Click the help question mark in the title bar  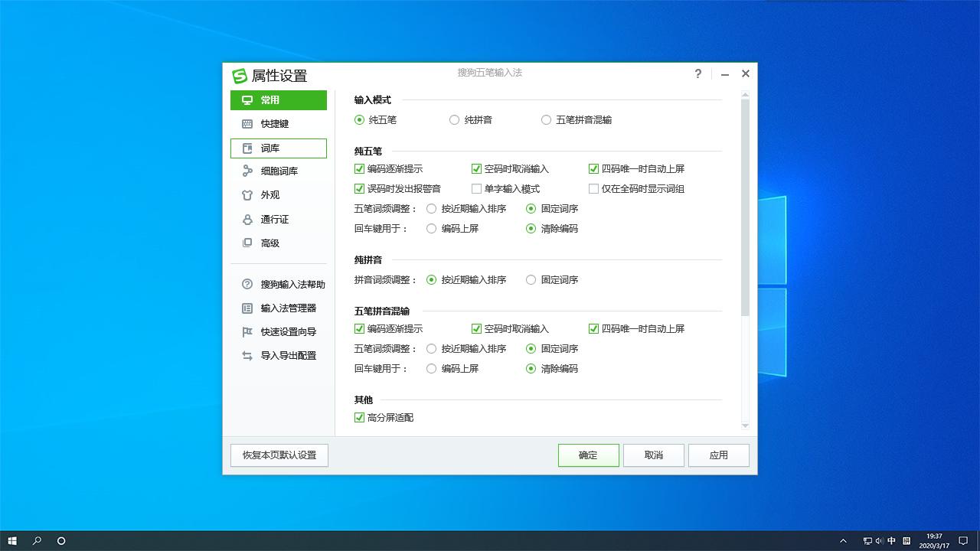(x=697, y=73)
